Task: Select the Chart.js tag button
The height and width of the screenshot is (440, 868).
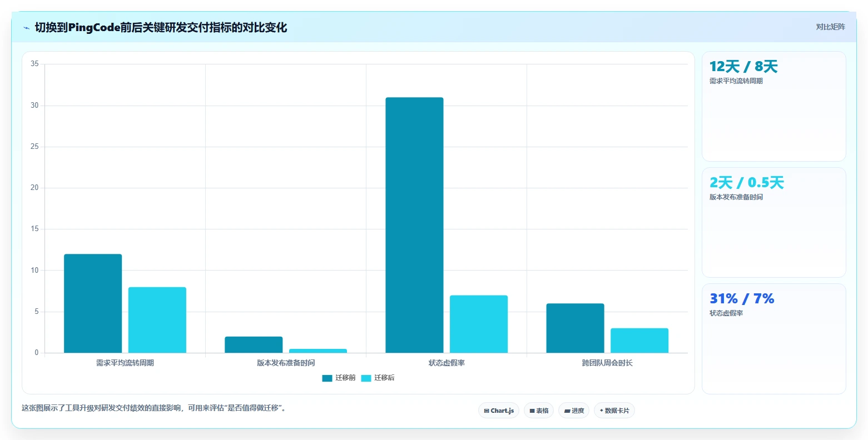Action: tap(499, 411)
